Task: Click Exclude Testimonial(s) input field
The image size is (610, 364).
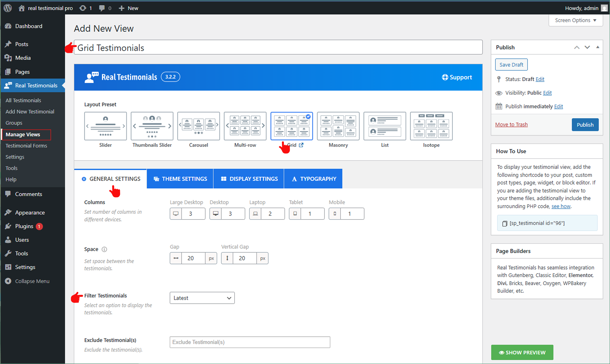Action: click(250, 342)
